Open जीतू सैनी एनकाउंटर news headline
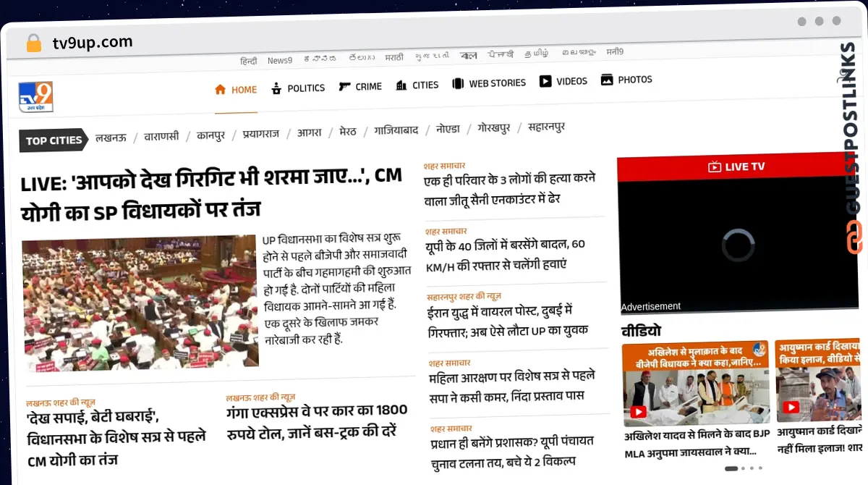This screenshot has height=485, width=868. pos(509,188)
